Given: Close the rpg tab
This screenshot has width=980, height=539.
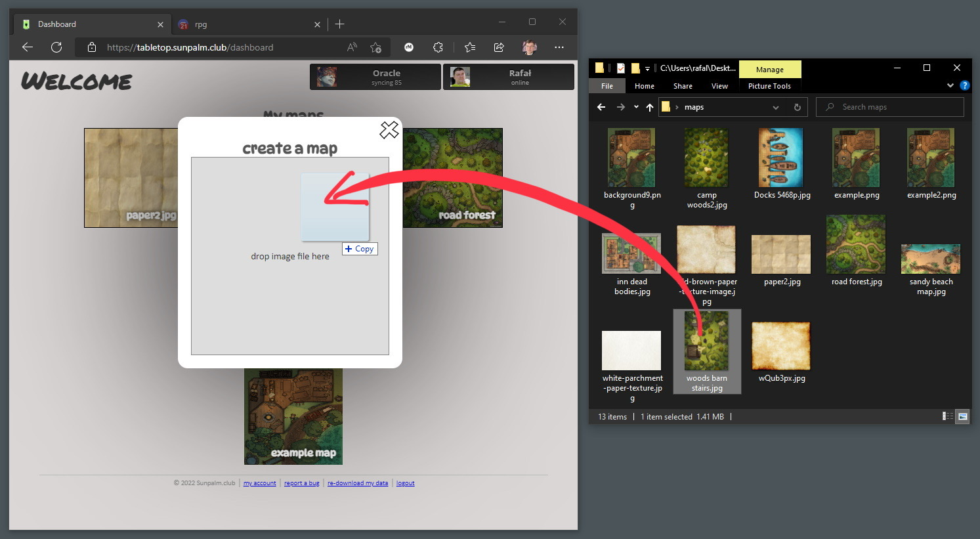Looking at the screenshot, I should 317,24.
